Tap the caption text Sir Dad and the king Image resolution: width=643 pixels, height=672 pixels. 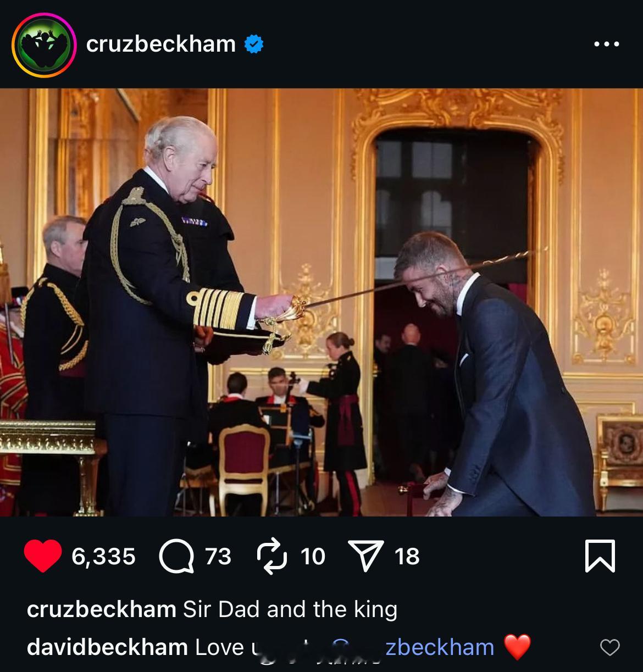290,609
